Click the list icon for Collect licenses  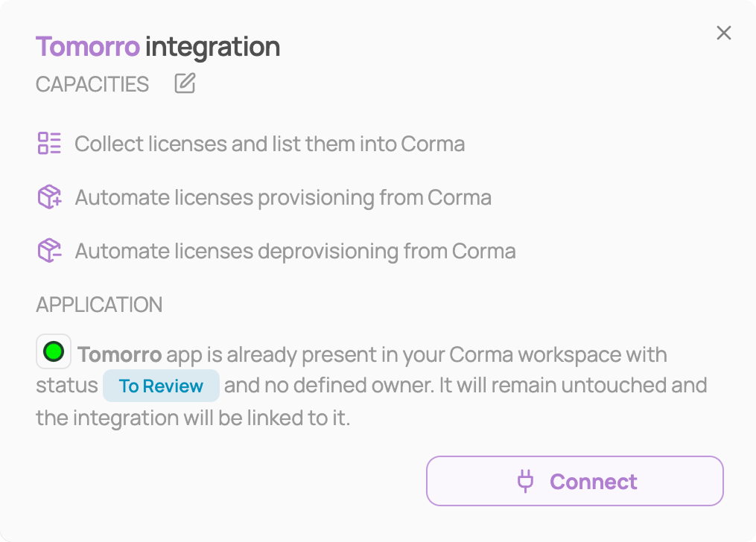pyautogui.click(x=49, y=143)
